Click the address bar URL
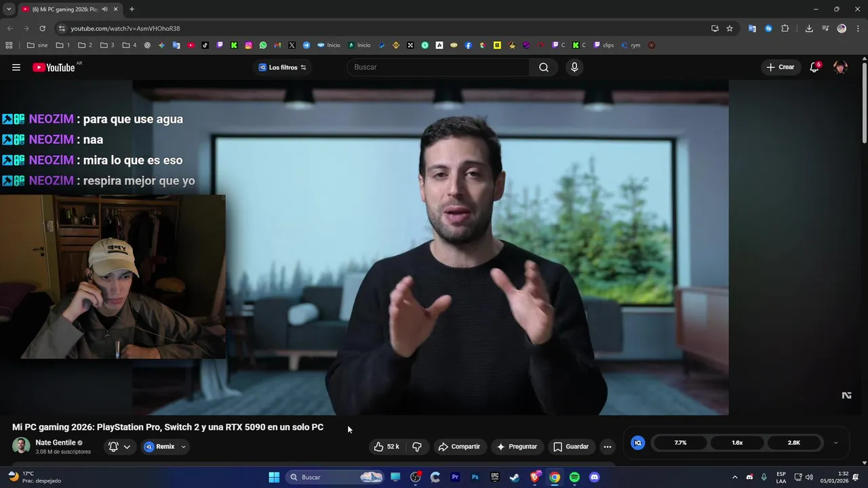This screenshot has width=868, height=488. click(x=125, y=28)
